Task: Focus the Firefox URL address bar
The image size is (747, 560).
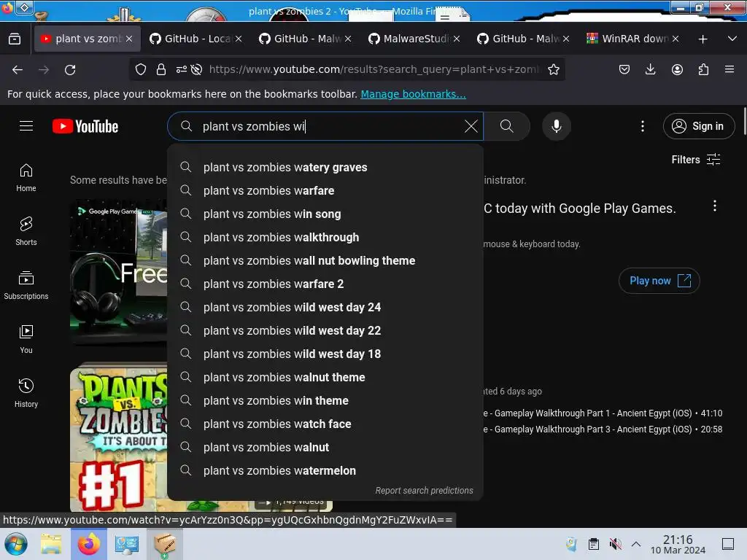Action: [374, 69]
